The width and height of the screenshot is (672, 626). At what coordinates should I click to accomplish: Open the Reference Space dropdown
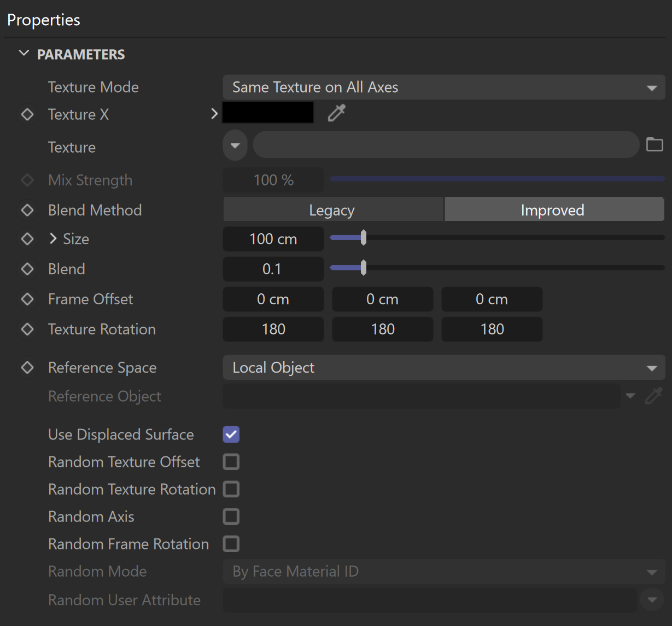pos(444,368)
